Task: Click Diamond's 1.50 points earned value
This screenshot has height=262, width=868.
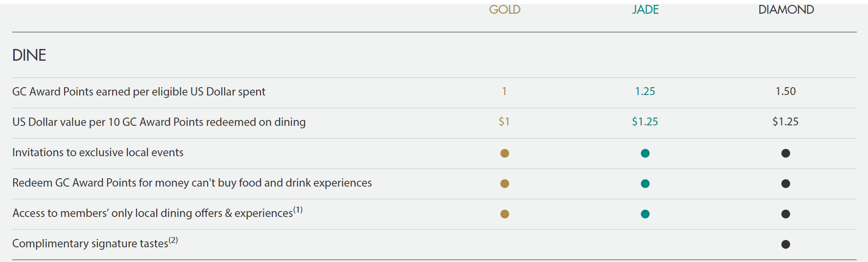Action: click(786, 91)
